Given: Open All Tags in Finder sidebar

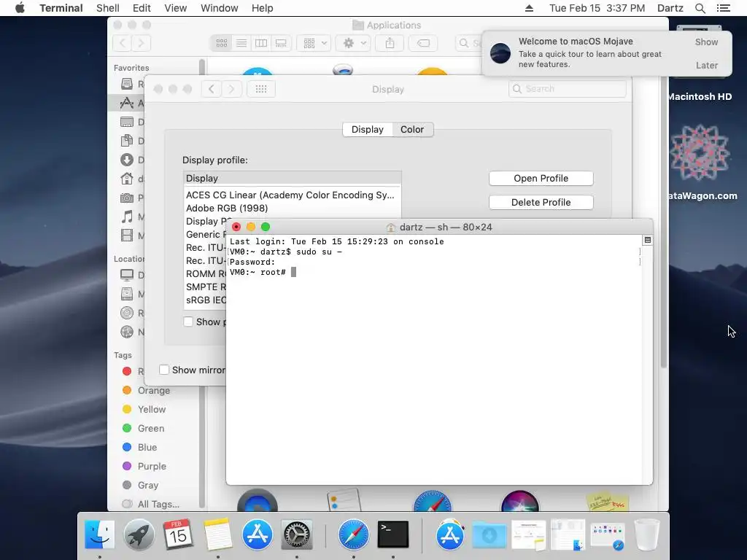Looking at the screenshot, I should (150, 504).
